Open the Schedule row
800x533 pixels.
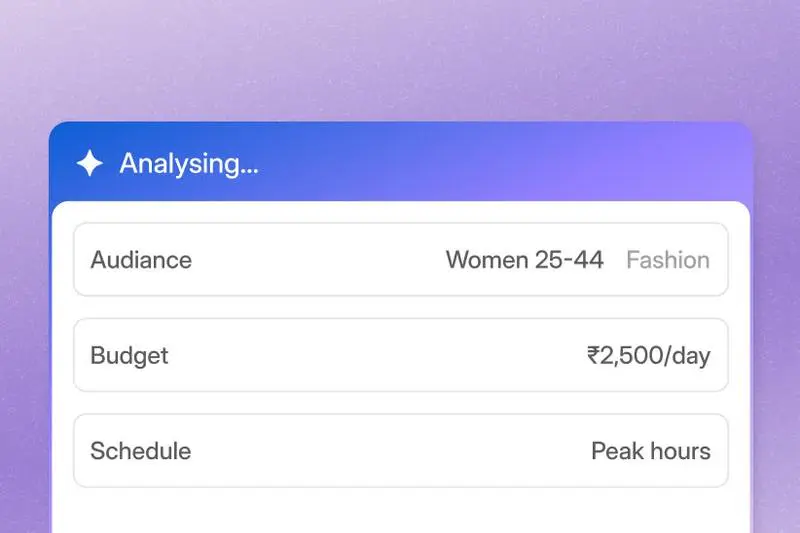point(401,450)
